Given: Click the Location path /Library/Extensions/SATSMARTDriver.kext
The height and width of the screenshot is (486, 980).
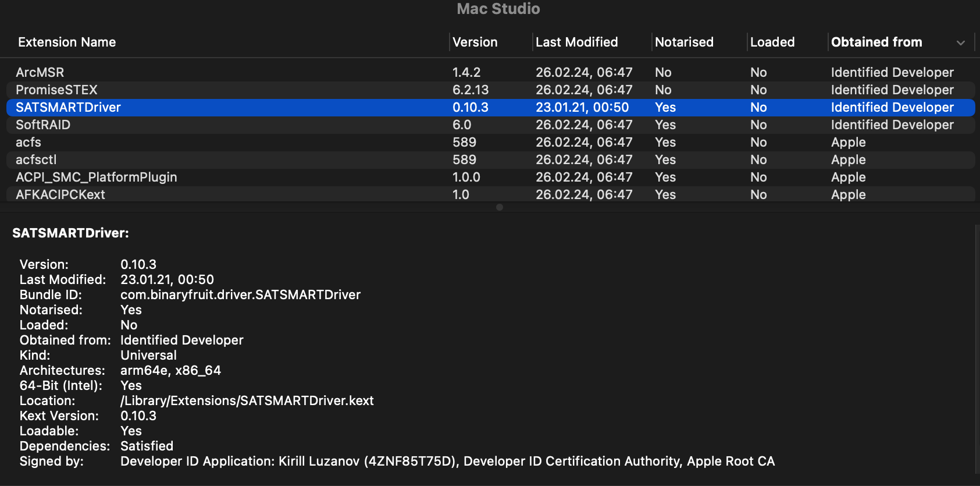Looking at the screenshot, I should [x=247, y=401].
